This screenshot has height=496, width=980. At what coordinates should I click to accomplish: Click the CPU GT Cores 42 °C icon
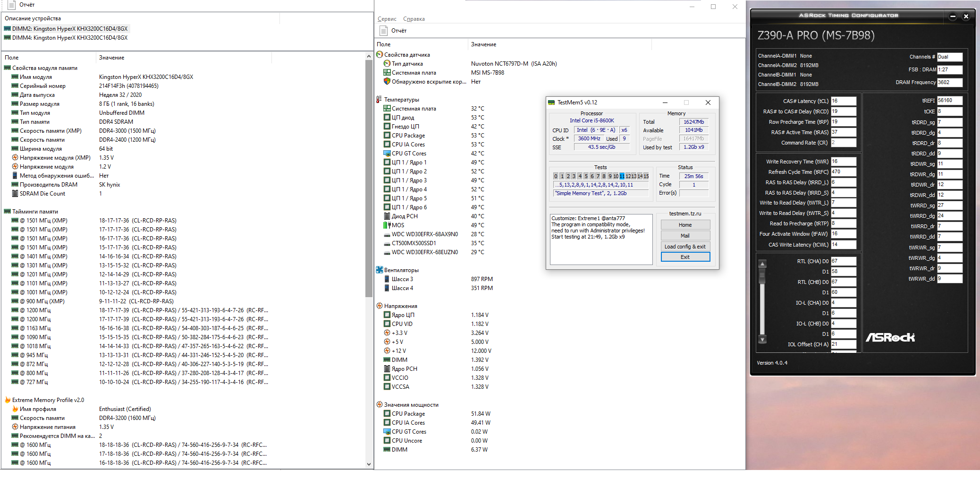[x=387, y=154]
